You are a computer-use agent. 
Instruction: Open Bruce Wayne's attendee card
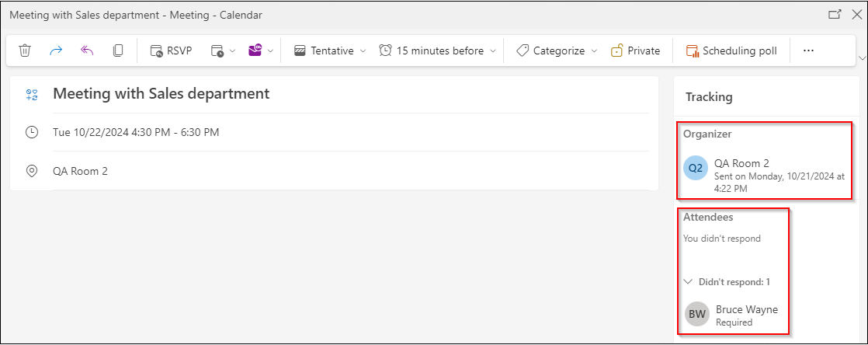point(732,315)
